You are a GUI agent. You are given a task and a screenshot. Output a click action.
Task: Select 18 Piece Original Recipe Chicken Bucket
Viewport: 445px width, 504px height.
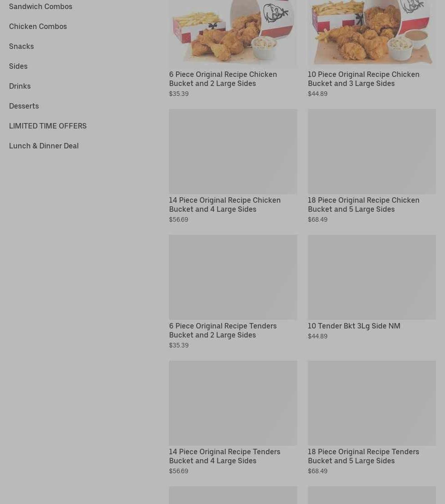click(364, 205)
